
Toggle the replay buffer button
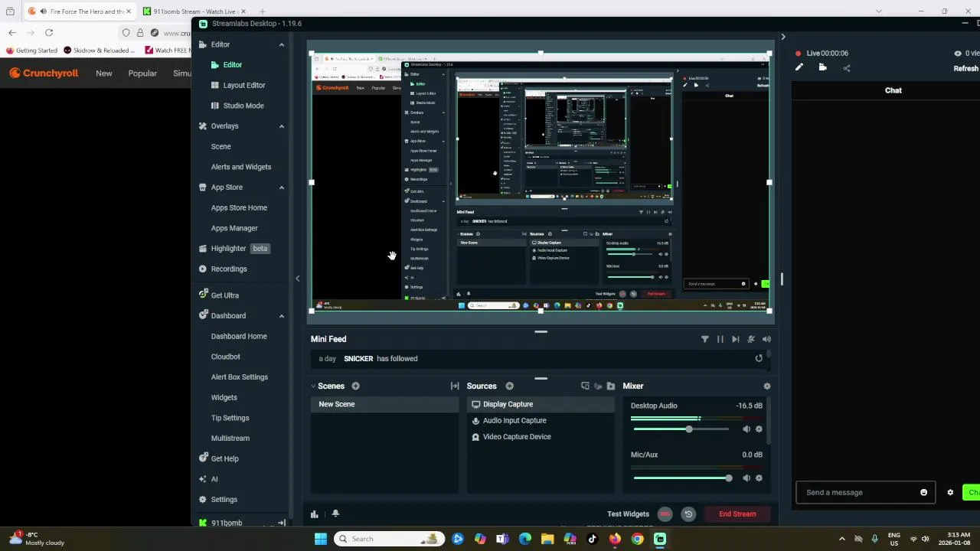click(688, 514)
